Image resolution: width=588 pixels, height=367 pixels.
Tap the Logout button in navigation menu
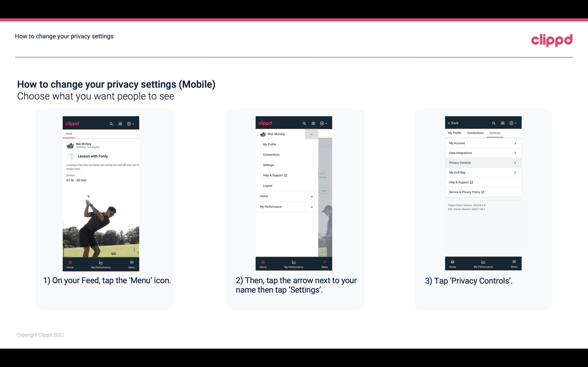click(268, 186)
